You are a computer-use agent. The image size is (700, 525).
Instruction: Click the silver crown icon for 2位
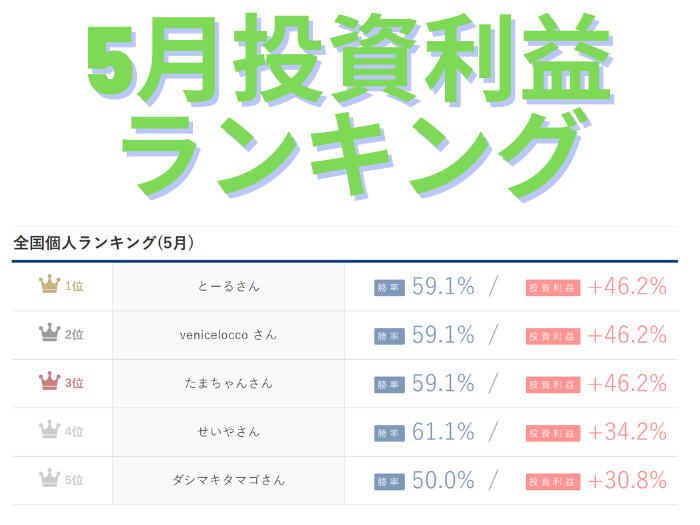click(x=50, y=333)
